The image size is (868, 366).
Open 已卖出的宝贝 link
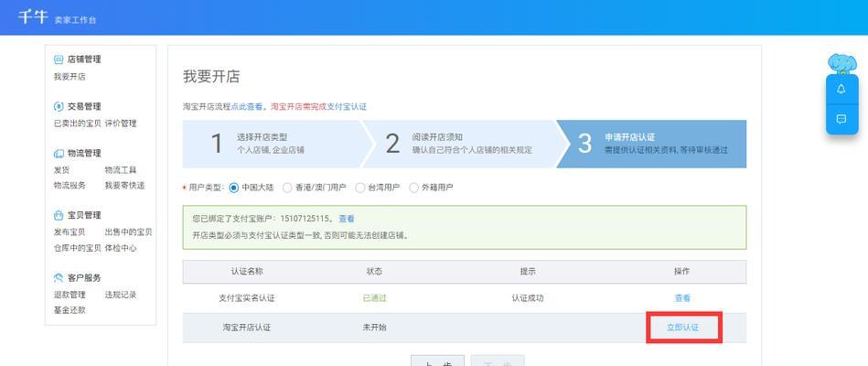pos(78,124)
